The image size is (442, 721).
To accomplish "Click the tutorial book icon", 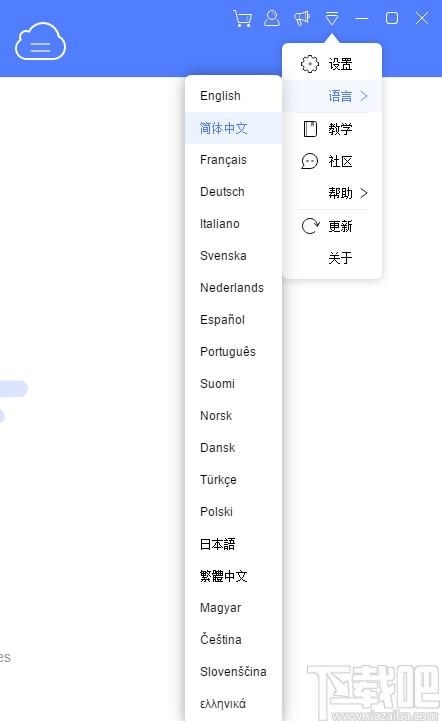I will pos(310,129).
